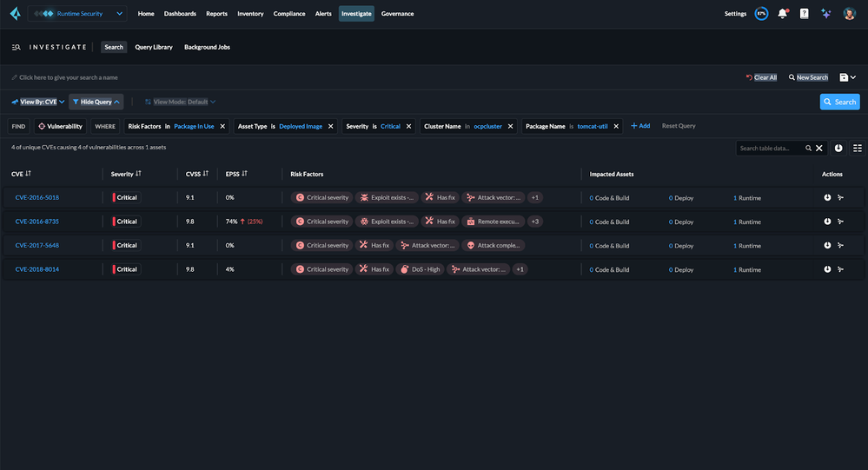The width and height of the screenshot is (868, 470).
Task: Open the column layout icon above the table
Action: coord(858,149)
